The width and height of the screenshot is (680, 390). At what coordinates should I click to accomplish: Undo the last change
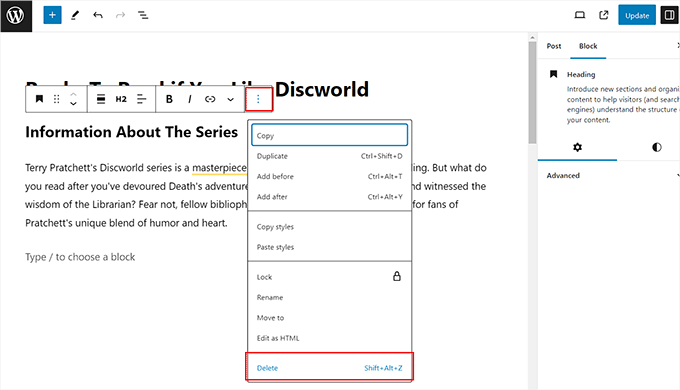98,15
